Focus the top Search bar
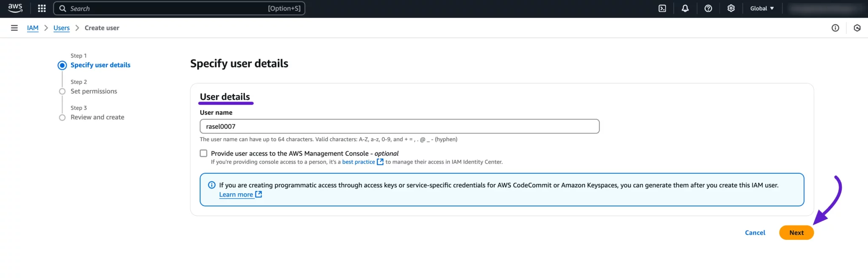Viewport: 868px width, 278px height. point(179,8)
